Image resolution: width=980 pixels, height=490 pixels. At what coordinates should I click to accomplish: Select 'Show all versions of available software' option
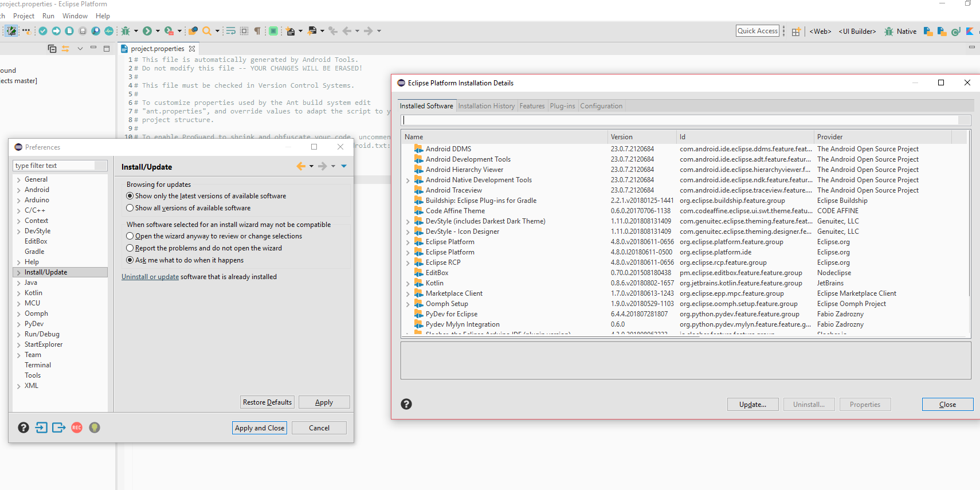(x=130, y=208)
